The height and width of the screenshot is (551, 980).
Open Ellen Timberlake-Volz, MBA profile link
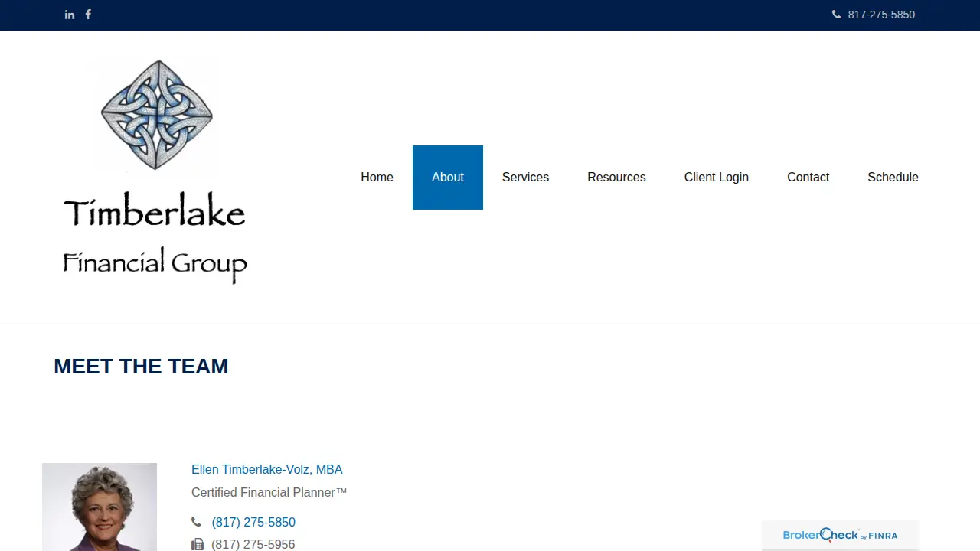coord(267,469)
